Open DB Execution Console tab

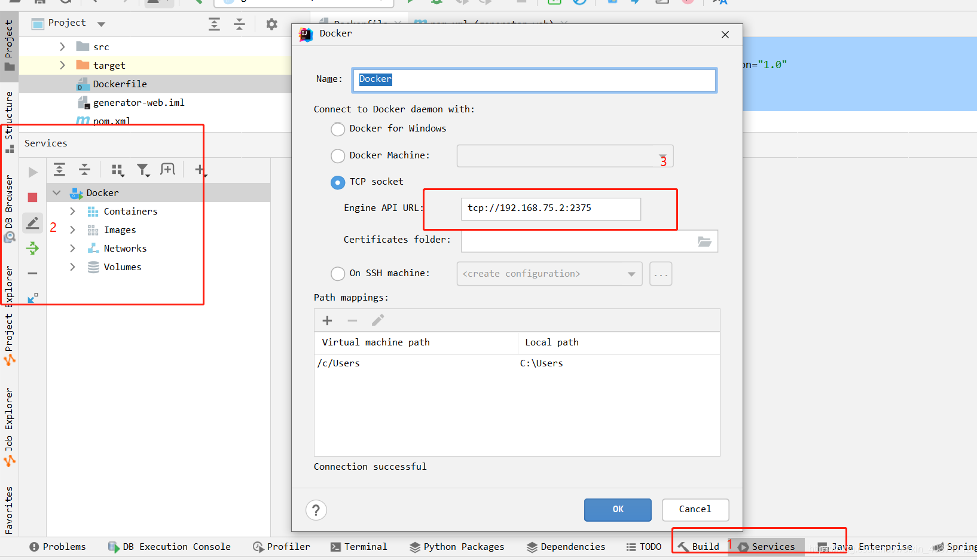coord(169,547)
